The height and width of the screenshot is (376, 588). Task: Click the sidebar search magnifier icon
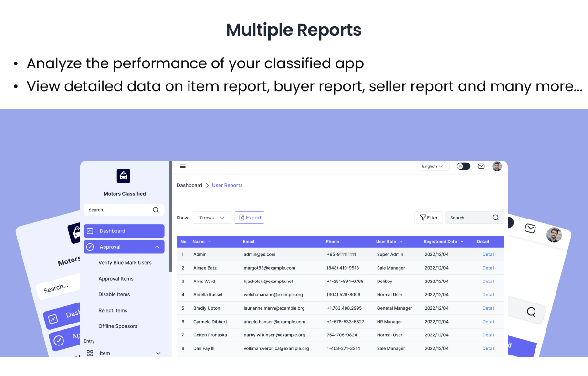(x=156, y=210)
